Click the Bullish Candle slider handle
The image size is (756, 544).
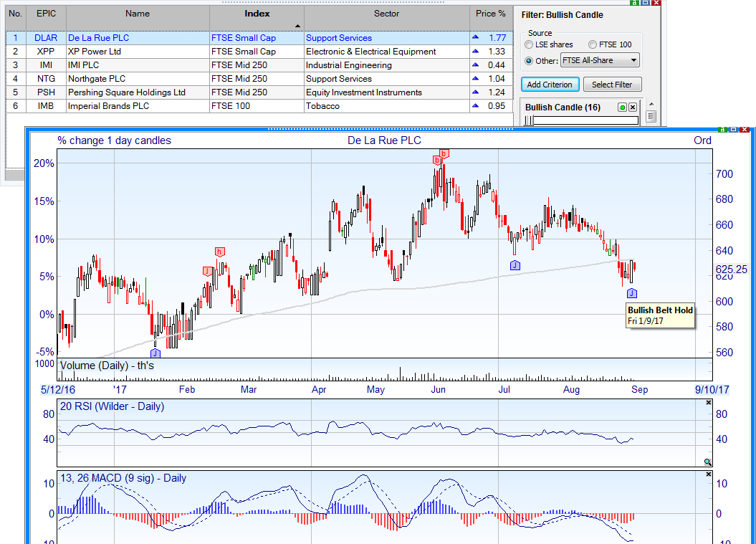tap(530, 120)
